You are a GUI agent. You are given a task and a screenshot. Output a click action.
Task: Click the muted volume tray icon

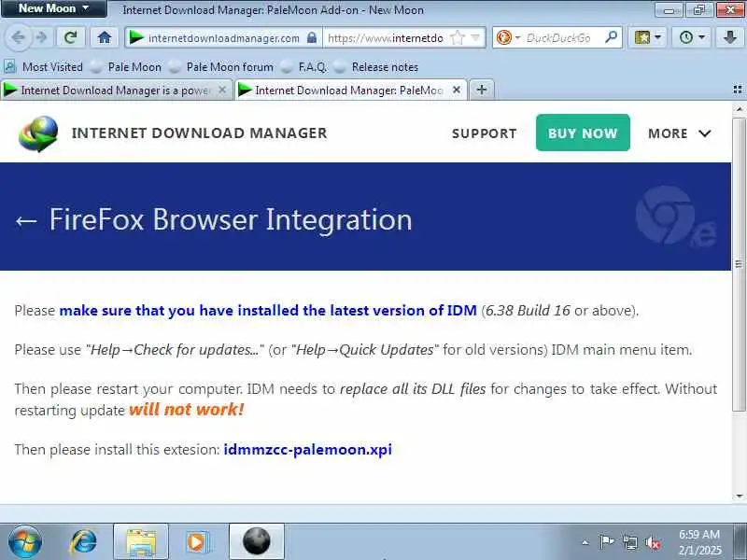point(653,542)
